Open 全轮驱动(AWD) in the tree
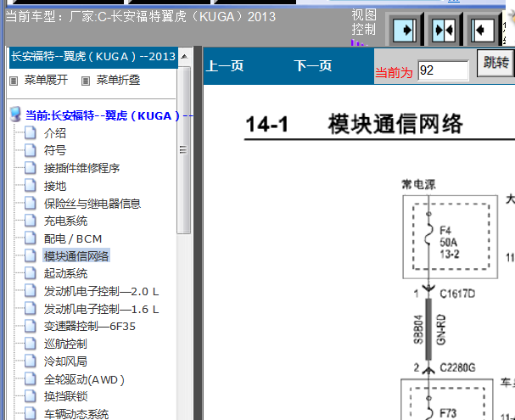 (84, 379)
